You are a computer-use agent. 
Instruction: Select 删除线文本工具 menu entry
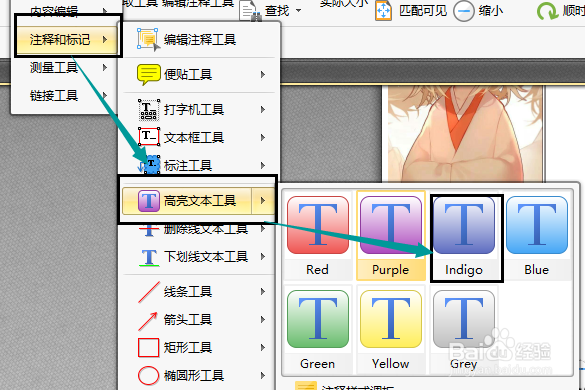tap(198, 229)
